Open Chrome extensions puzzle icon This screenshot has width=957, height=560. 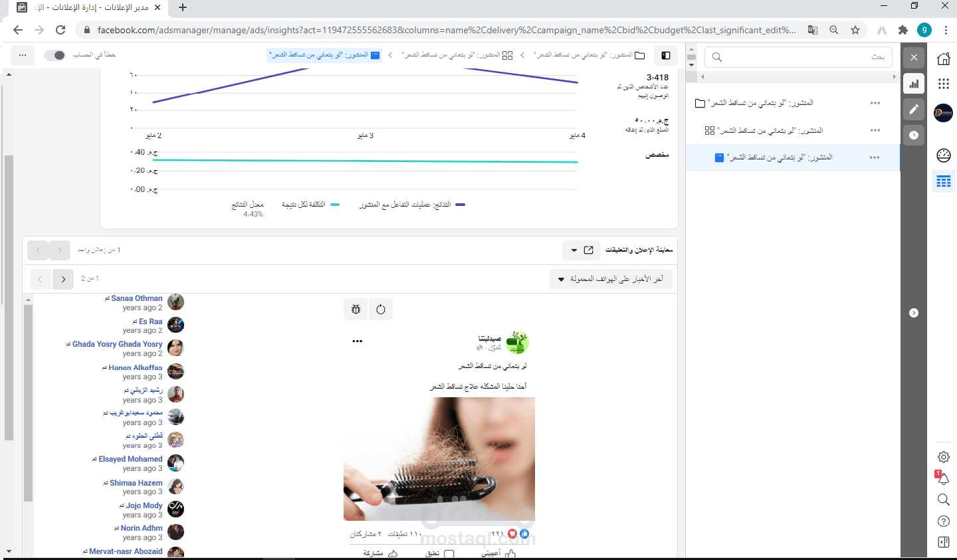[x=903, y=30]
